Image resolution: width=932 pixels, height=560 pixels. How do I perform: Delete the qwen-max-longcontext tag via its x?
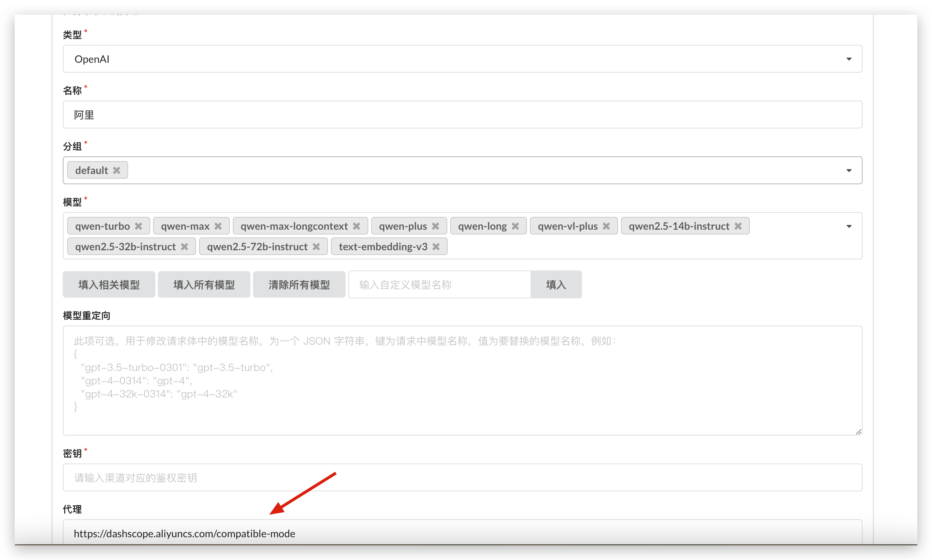(356, 226)
